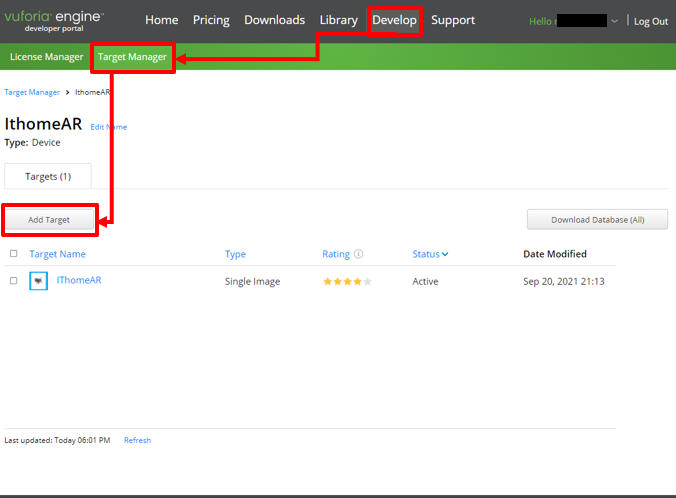Screen dimensions: 676x498
Task: Click the IthomeAR database title heading
Action: pyautogui.click(x=43, y=124)
